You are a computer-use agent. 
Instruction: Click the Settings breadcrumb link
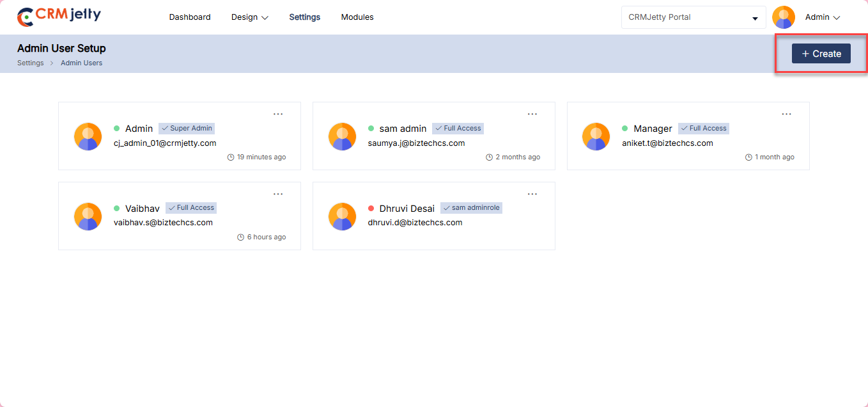coord(31,63)
